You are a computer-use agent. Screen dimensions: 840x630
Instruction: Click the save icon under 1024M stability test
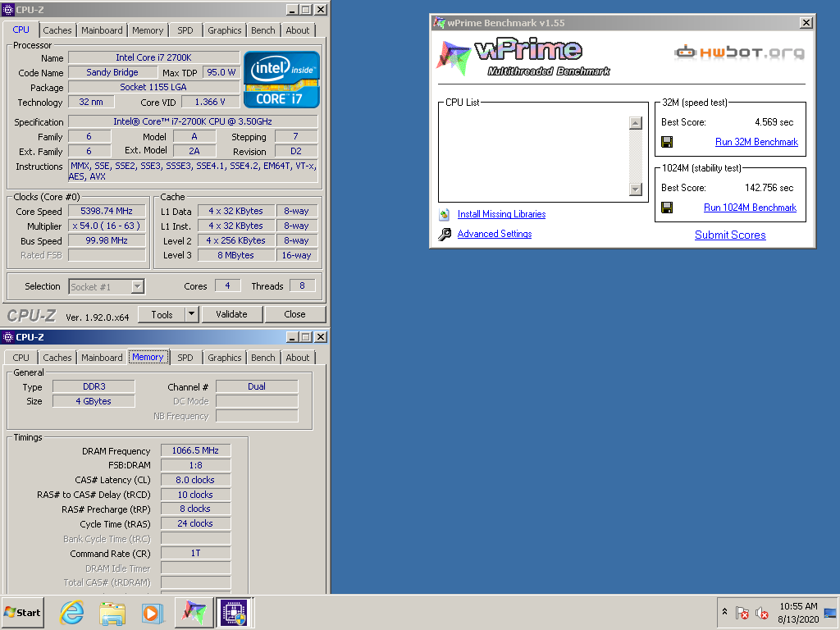click(667, 208)
